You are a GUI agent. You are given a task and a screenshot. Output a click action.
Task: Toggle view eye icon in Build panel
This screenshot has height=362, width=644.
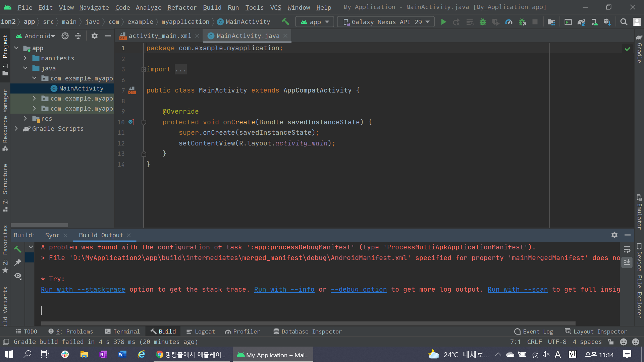(x=18, y=276)
